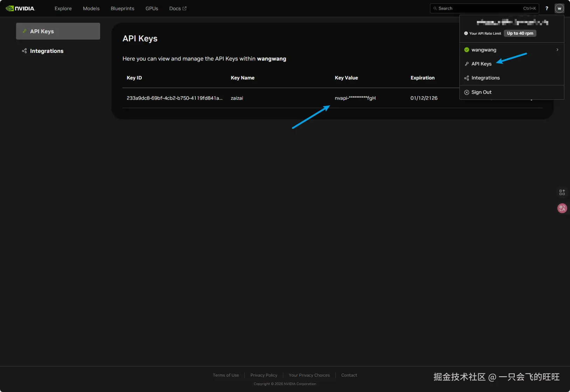Click the Key ID column header
Image resolution: width=570 pixels, height=392 pixels.
[x=134, y=78]
